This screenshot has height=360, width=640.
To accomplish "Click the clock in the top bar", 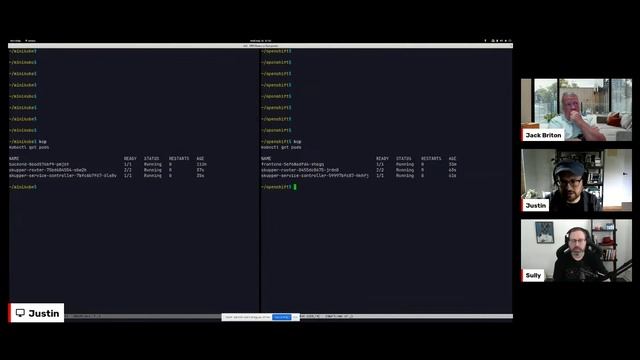I will click(x=260, y=41).
